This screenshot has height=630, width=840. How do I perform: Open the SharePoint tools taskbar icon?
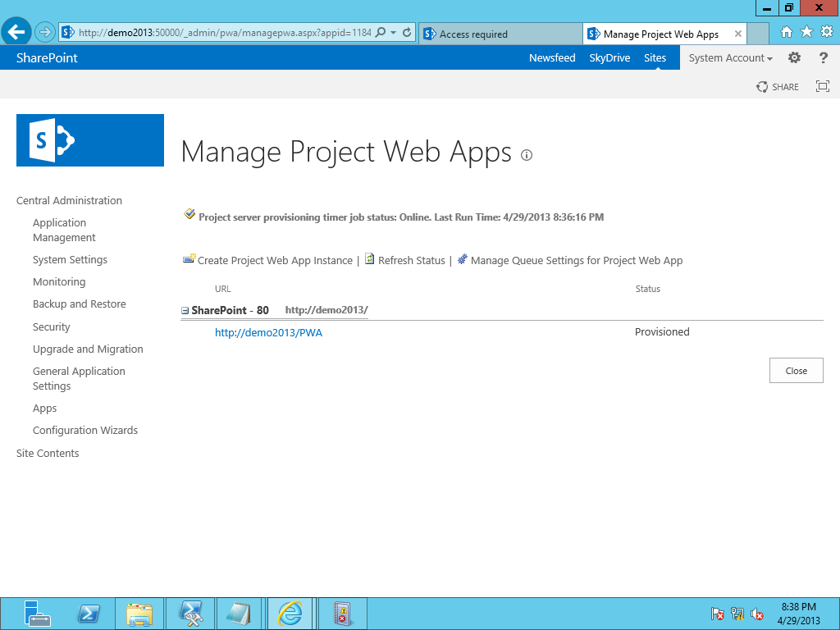190,614
